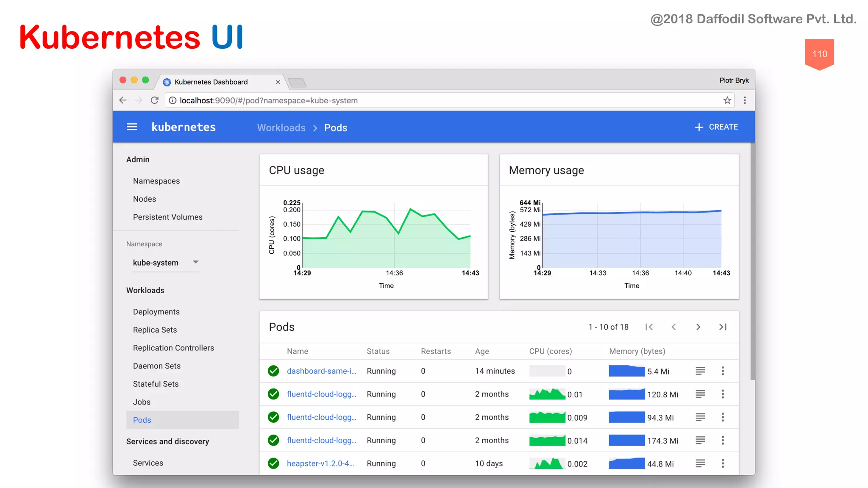Click running status check of dashboard-same-i
Viewport: 868px width, 488px height.
pos(273,371)
